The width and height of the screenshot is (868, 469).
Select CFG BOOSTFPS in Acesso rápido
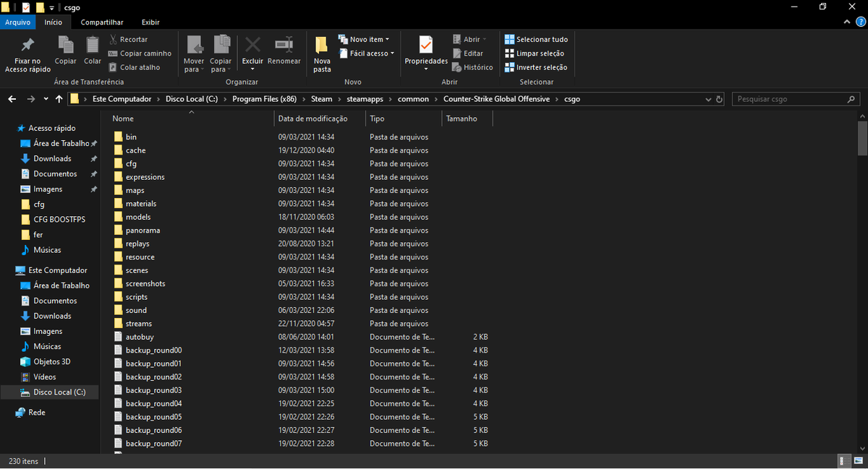59,220
